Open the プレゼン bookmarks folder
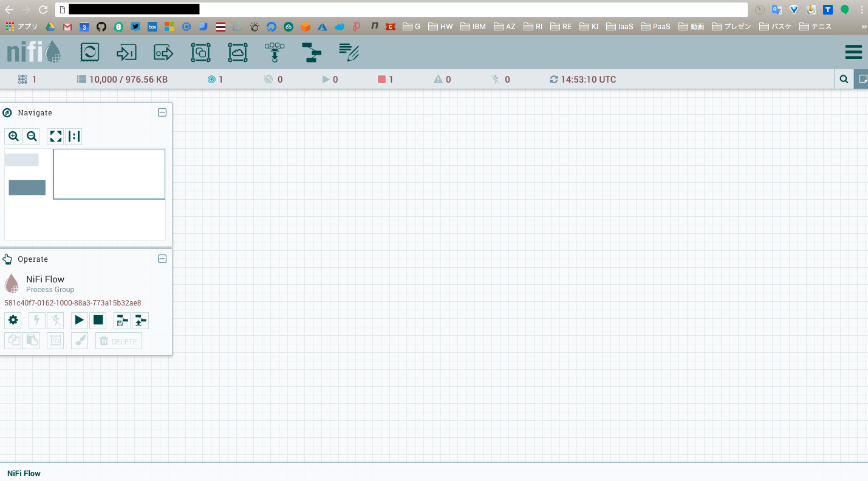 pyautogui.click(x=732, y=27)
